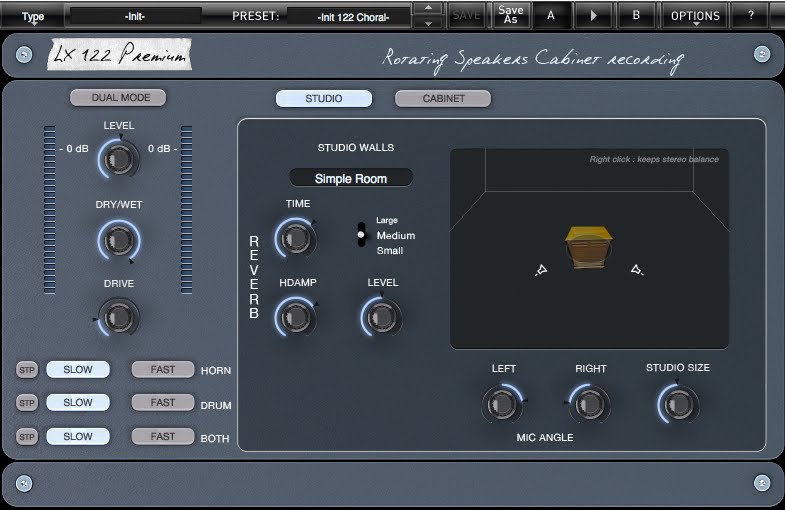Open the -Init- type selector field

pos(135,16)
